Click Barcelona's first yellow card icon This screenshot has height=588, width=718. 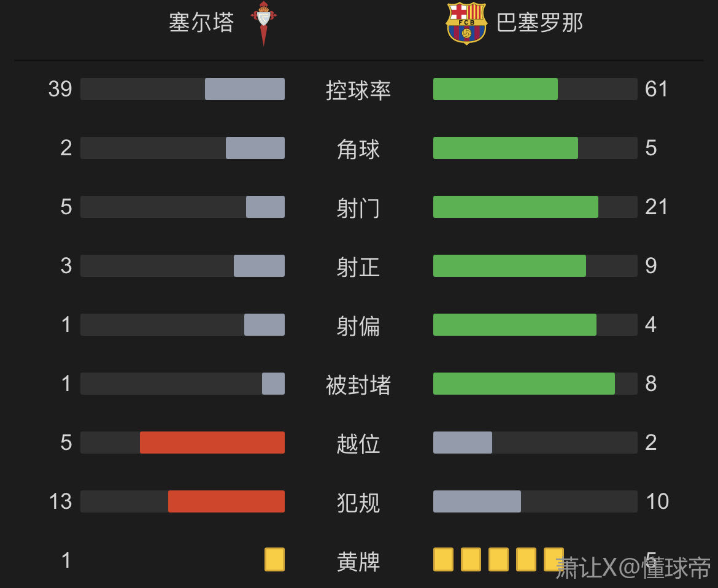pyautogui.click(x=443, y=560)
